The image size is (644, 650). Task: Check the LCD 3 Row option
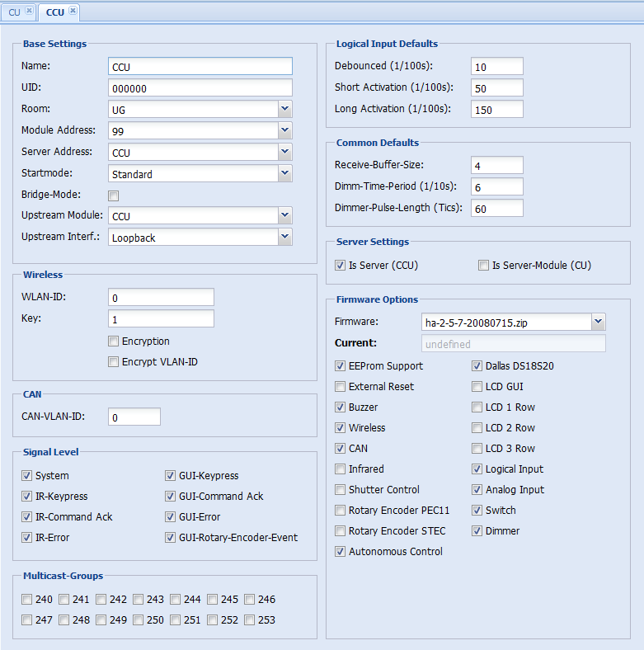pyautogui.click(x=477, y=449)
